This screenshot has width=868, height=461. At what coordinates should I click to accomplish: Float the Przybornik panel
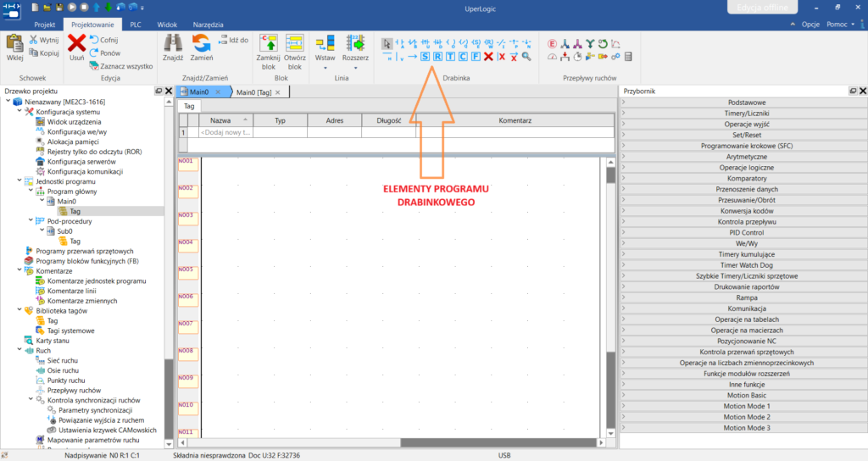click(x=853, y=91)
